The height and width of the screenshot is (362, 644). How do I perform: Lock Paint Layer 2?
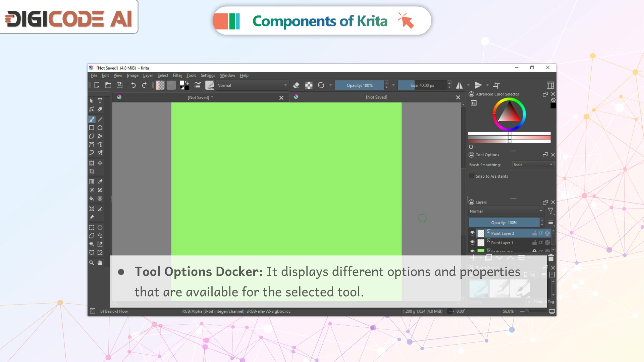(534, 233)
